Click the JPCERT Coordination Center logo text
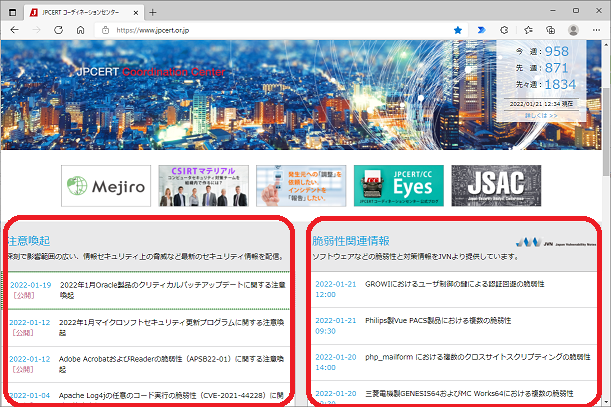This screenshot has width=611, height=407. (x=151, y=72)
